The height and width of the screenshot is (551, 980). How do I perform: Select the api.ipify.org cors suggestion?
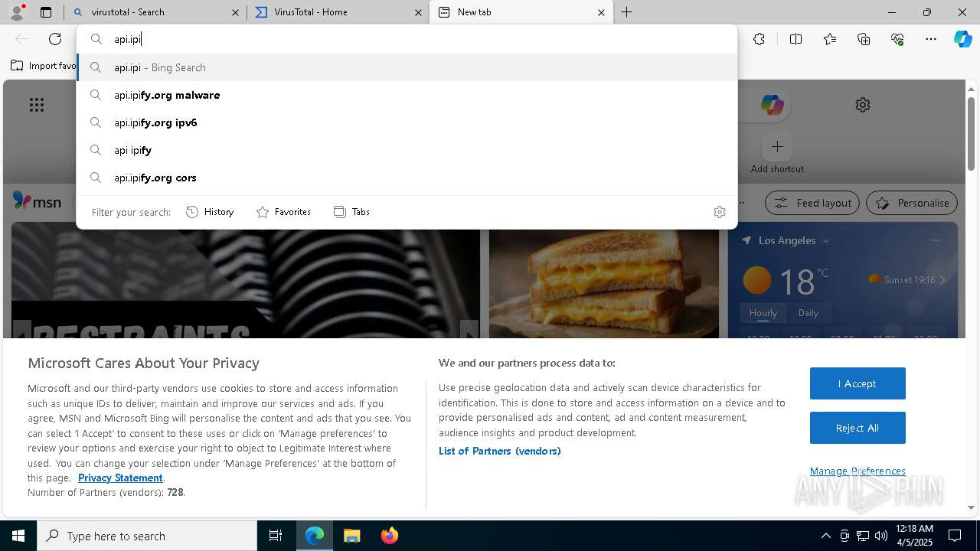[407, 178]
